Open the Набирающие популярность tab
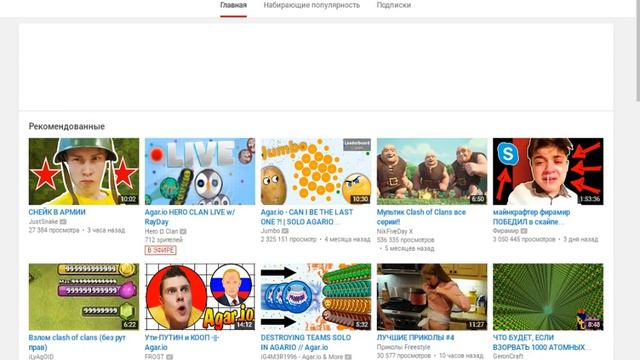This screenshot has height=360, width=640. point(311,5)
